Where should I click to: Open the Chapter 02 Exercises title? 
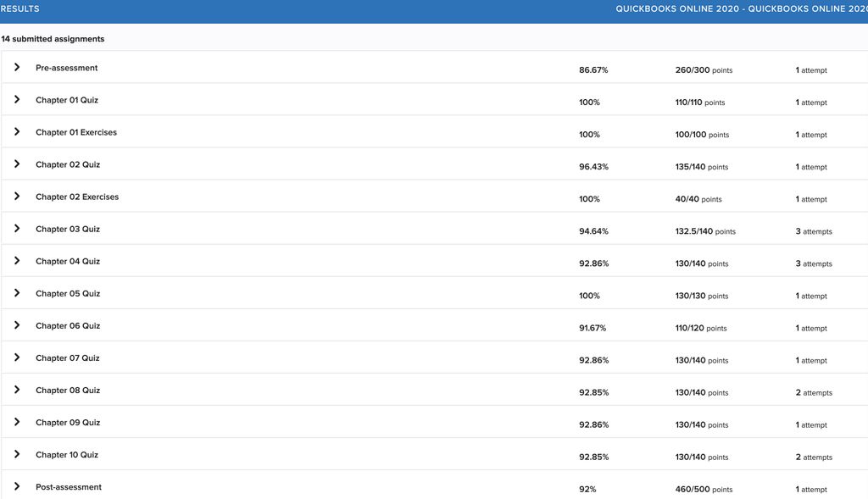[x=77, y=197]
